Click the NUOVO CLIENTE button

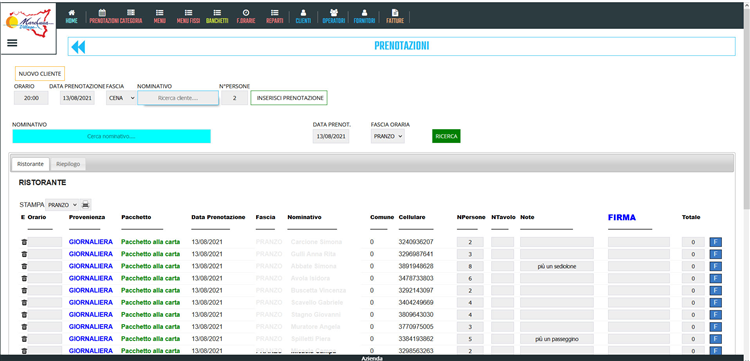tap(40, 74)
